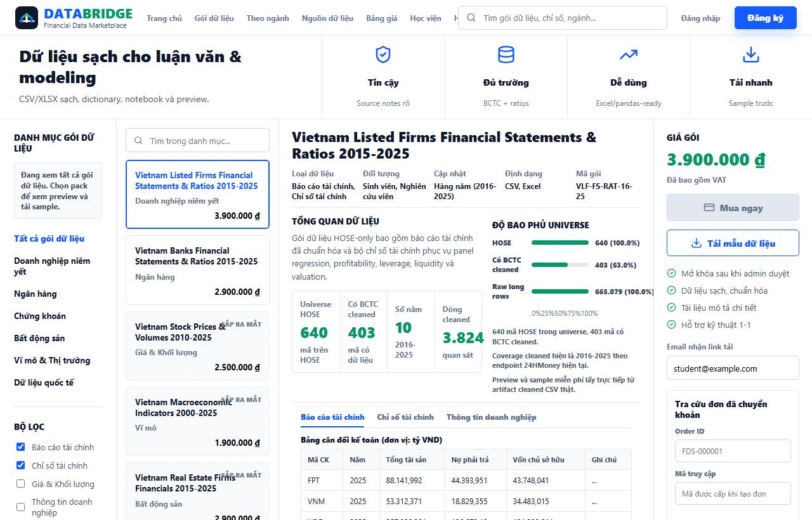Select the Báo cáo tài chính tab
The width and height of the screenshot is (812, 520).
[x=332, y=417]
